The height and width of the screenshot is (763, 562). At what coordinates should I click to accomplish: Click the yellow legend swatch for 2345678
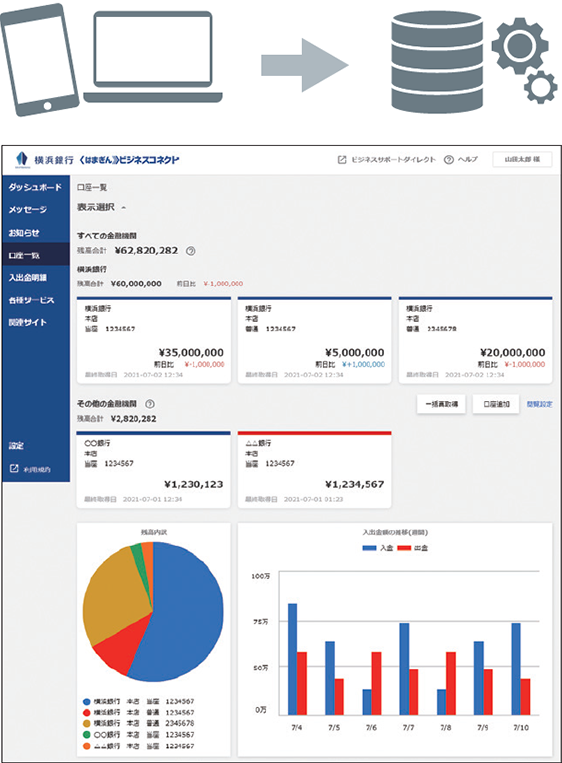(87, 724)
